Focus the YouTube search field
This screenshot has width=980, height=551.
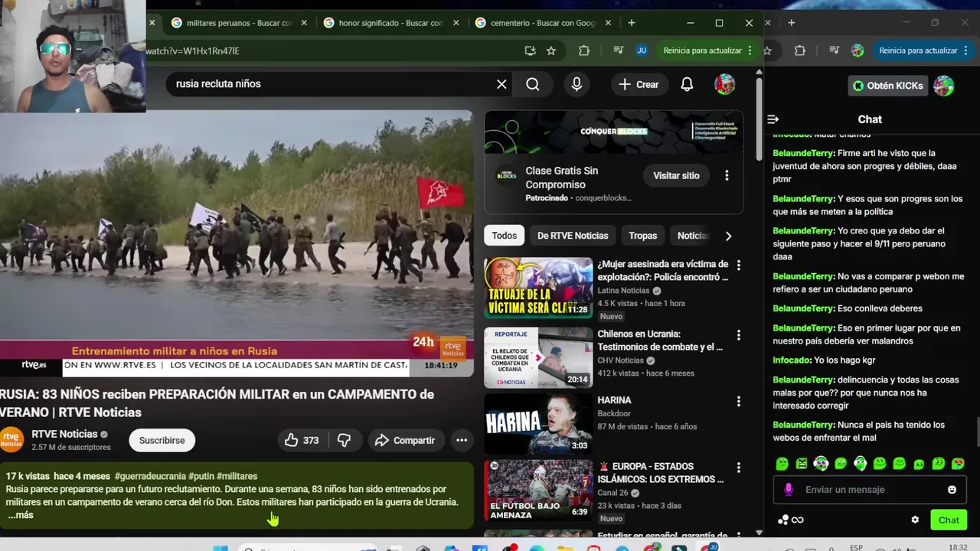tap(329, 84)
